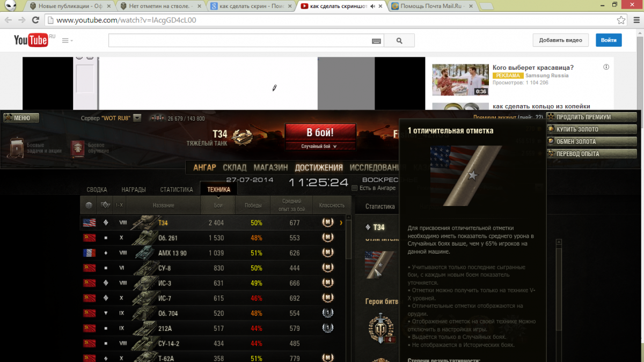The height and width of the screenshot is (362, 644).
Task: Click the on-screen keyboard icon in search
Action: [376, 41]
